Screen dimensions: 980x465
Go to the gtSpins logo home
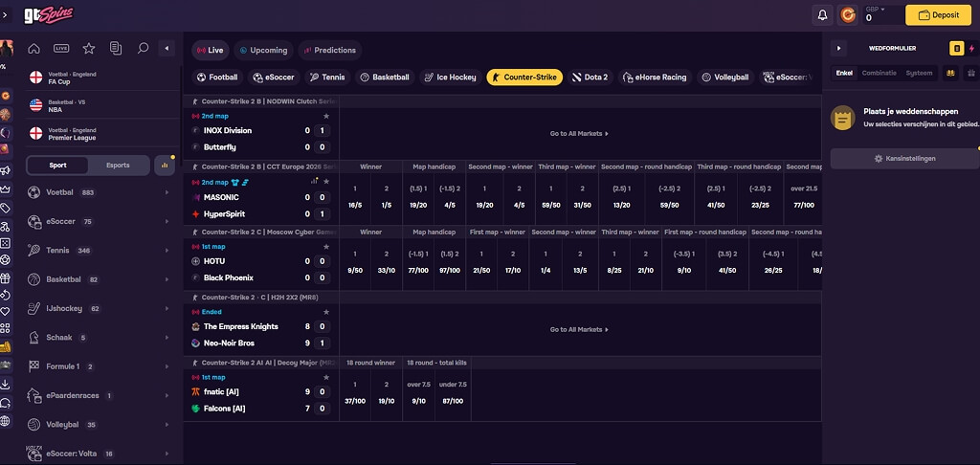[49, 15]
